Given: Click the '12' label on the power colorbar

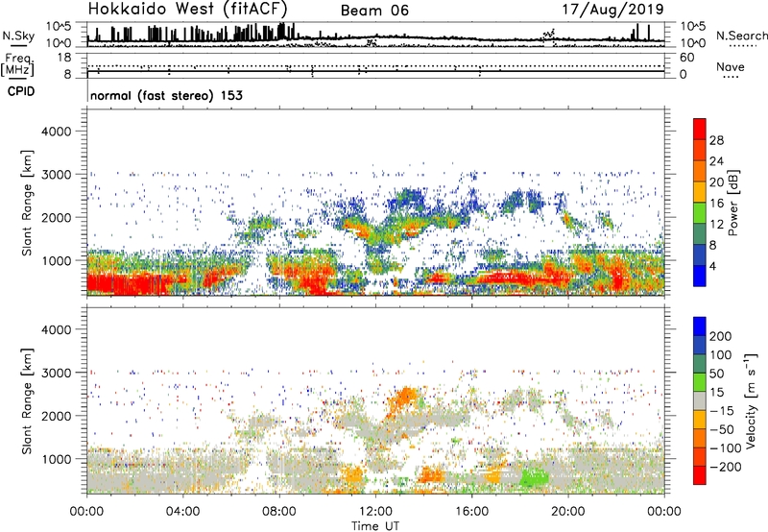Looking at the screenshot, I should (716, 225).
